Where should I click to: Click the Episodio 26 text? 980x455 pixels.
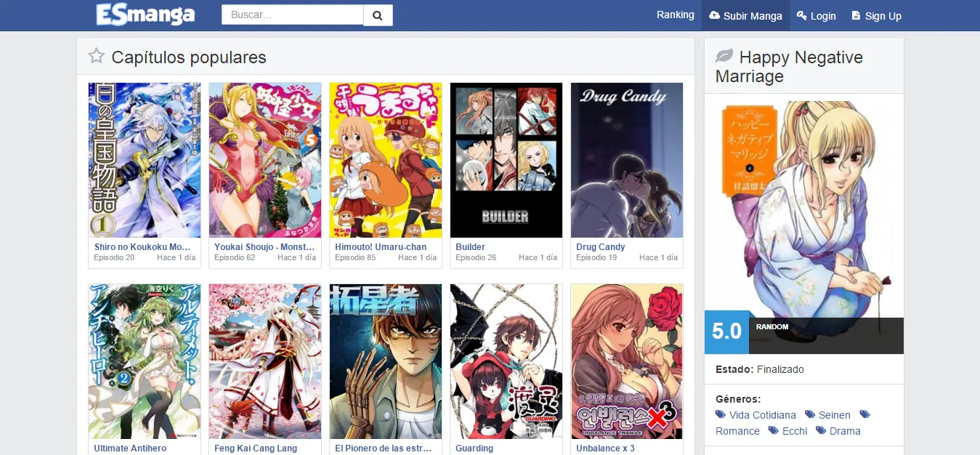(476, 257)
